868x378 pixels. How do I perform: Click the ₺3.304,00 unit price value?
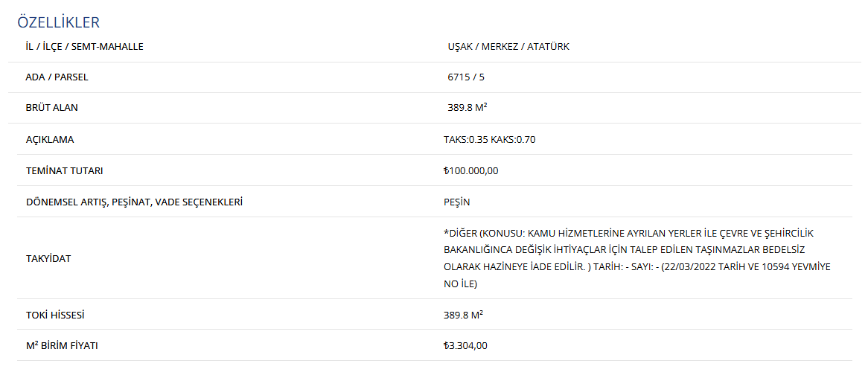(465, 346)
